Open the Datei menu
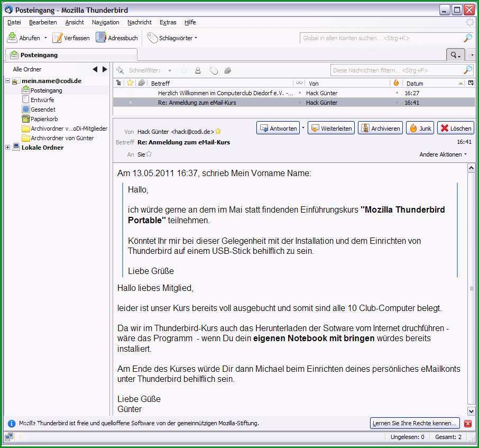 [x=14, y=22]
